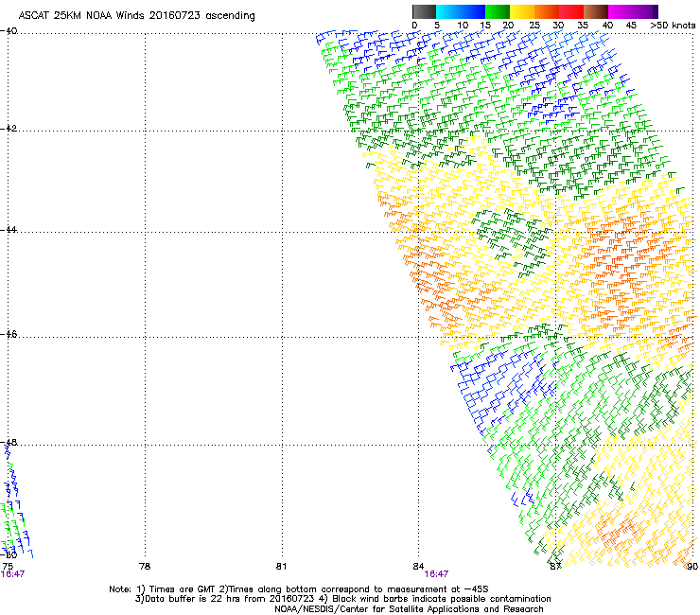The height and width of the screenshot is (615, 700).
Task: Click the yellow 20-25 knots color segment
Action: click(x=522, y=11)
